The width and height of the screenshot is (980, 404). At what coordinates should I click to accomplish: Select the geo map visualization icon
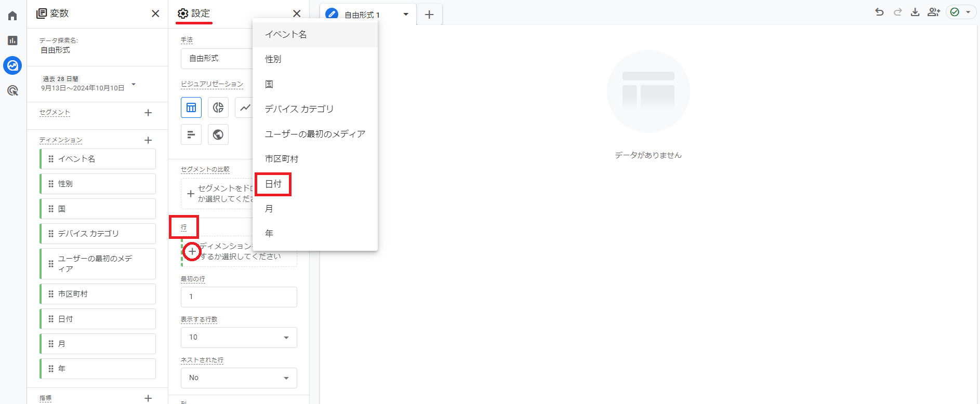coord(218,134)
